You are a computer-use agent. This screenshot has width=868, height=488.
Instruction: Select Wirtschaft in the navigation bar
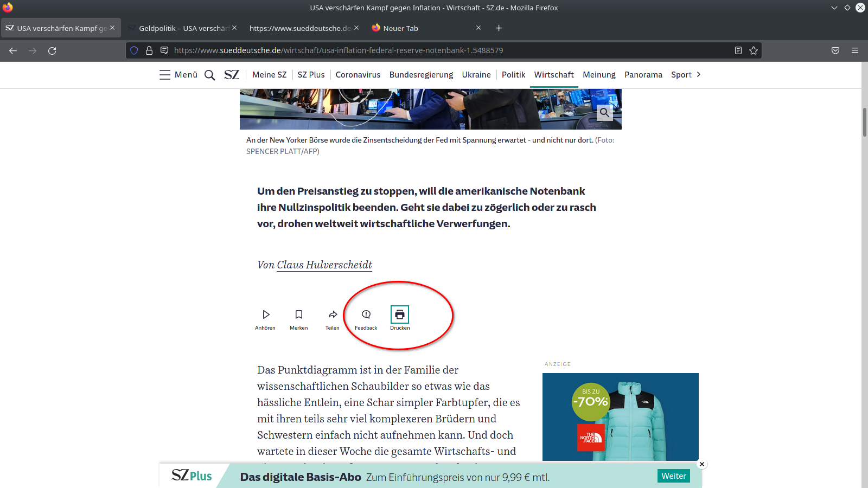click(x=553, y=75)
